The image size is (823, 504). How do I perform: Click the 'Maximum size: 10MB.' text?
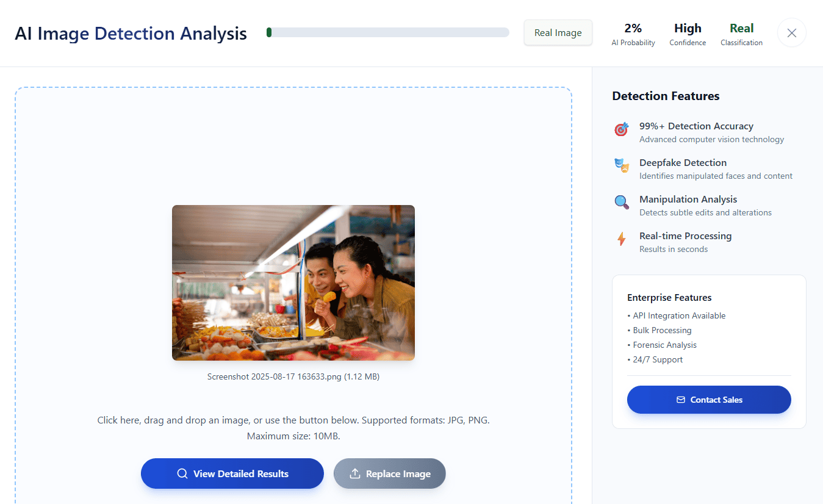[x=293, y=436]
